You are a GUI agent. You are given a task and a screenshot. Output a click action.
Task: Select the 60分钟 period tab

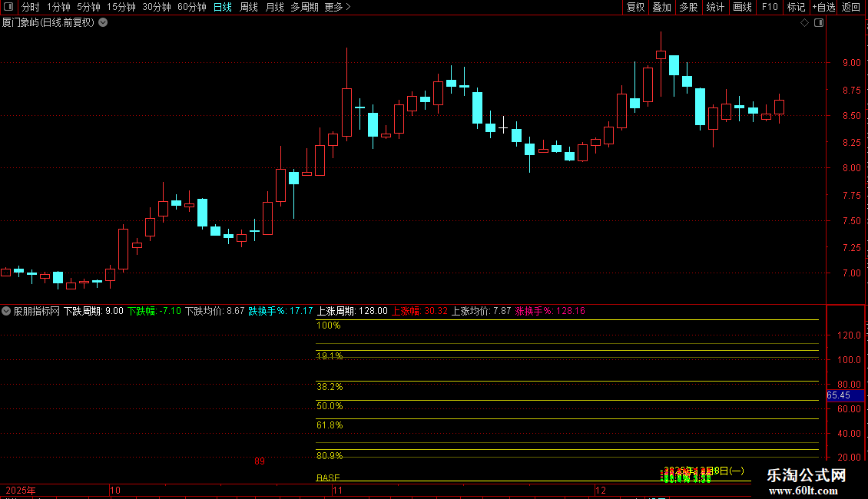click(191, 7)
